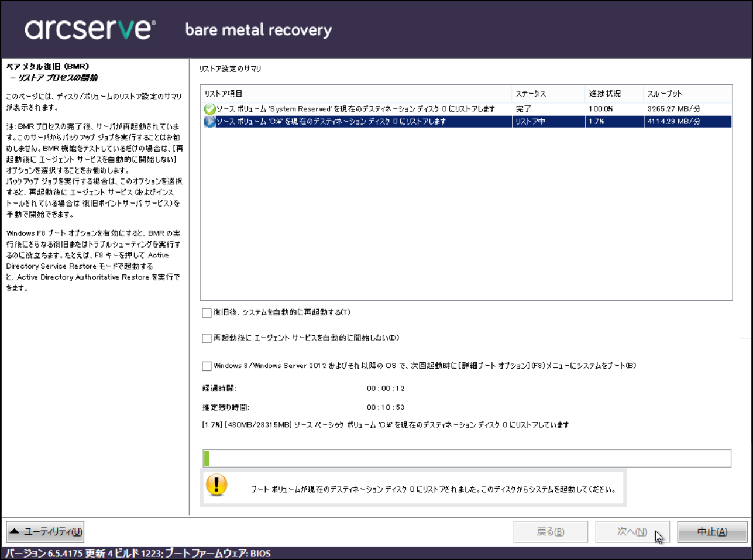Click the green checkmark icon for System Reserved volume

(209, 109)
